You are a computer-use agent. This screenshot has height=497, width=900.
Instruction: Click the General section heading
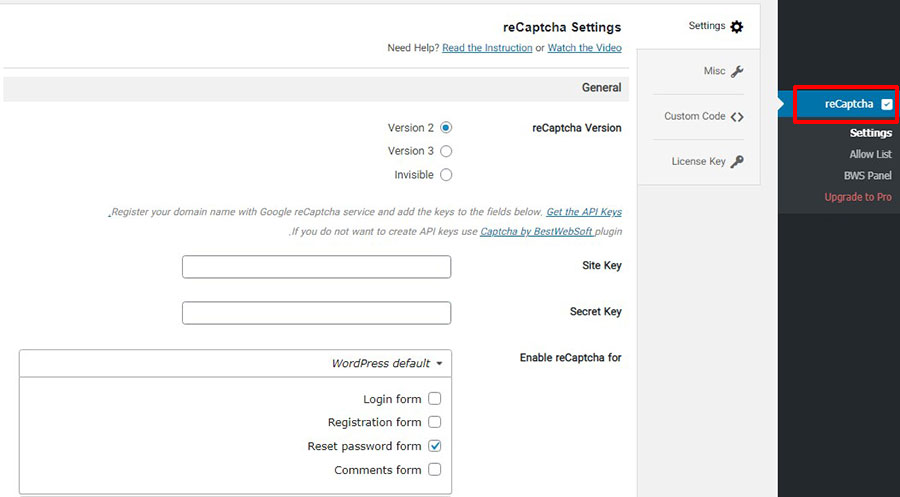pyautogui.click(x=602, y=88)
